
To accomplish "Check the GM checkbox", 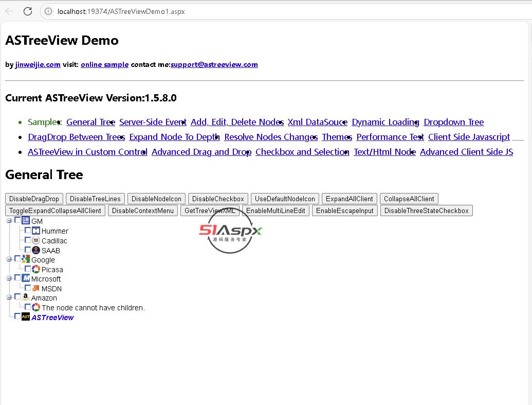I will click(17, 220).
